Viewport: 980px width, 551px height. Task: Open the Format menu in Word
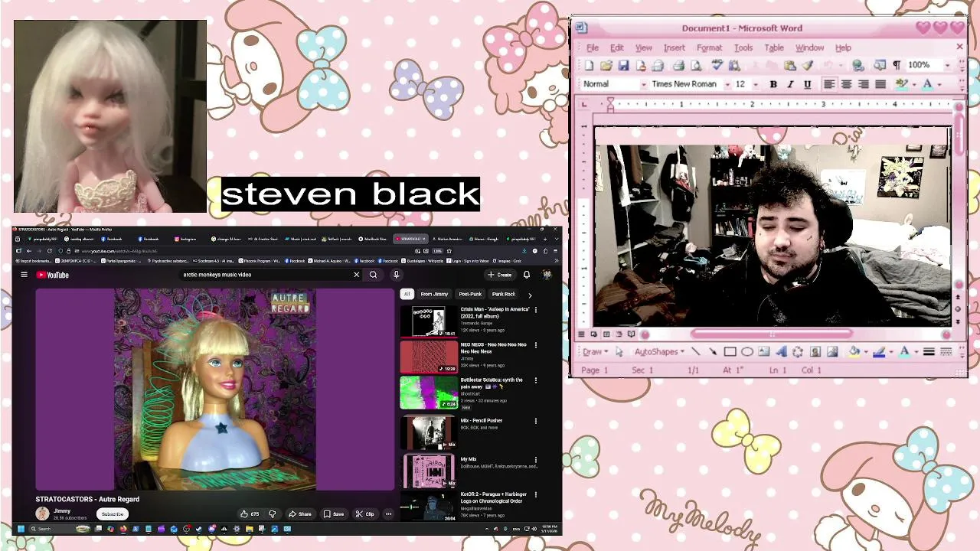(709, 47)
